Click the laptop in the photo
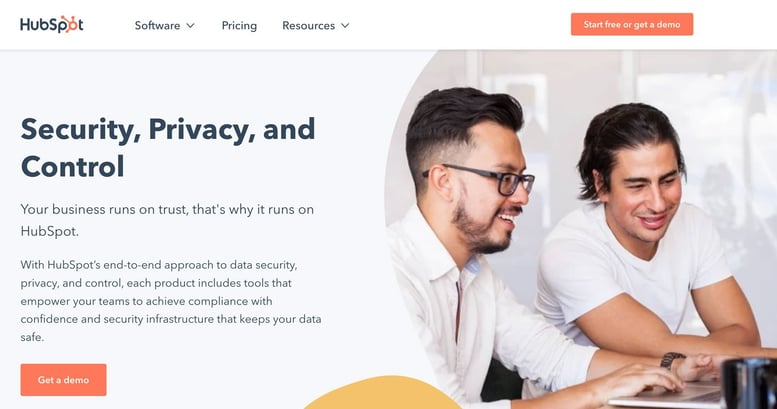Viewport: 777px width, 409px height. [x=666, y=395]
